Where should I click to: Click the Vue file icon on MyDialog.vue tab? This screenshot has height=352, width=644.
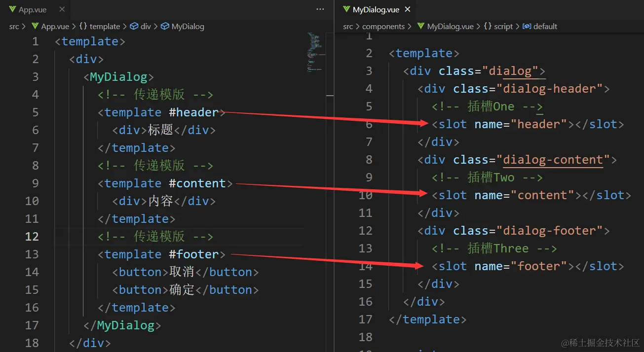pyautogui.click(x=346, y=9)
